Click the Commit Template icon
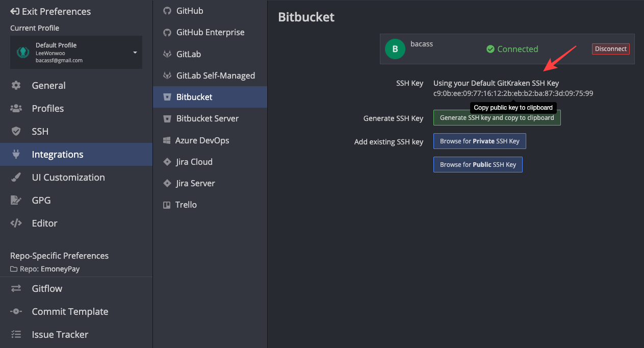The image size is (644, 348). (x=16, y=311)
